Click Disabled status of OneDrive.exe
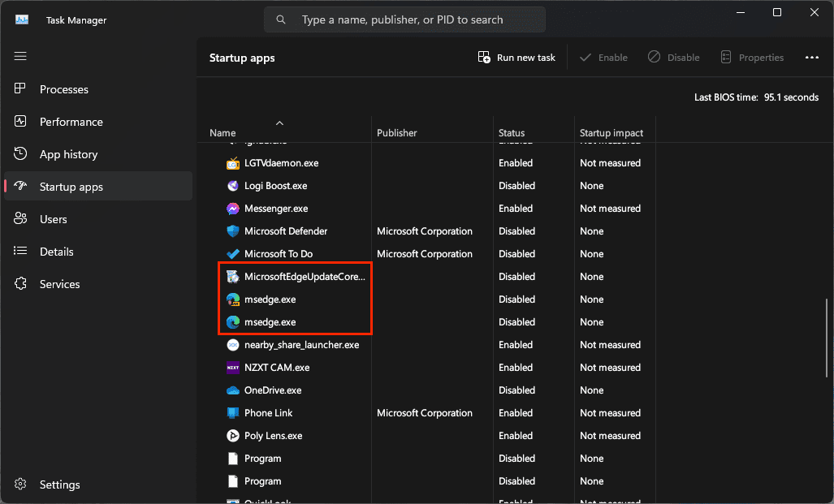The image size is (834, 504). [516, 390]
